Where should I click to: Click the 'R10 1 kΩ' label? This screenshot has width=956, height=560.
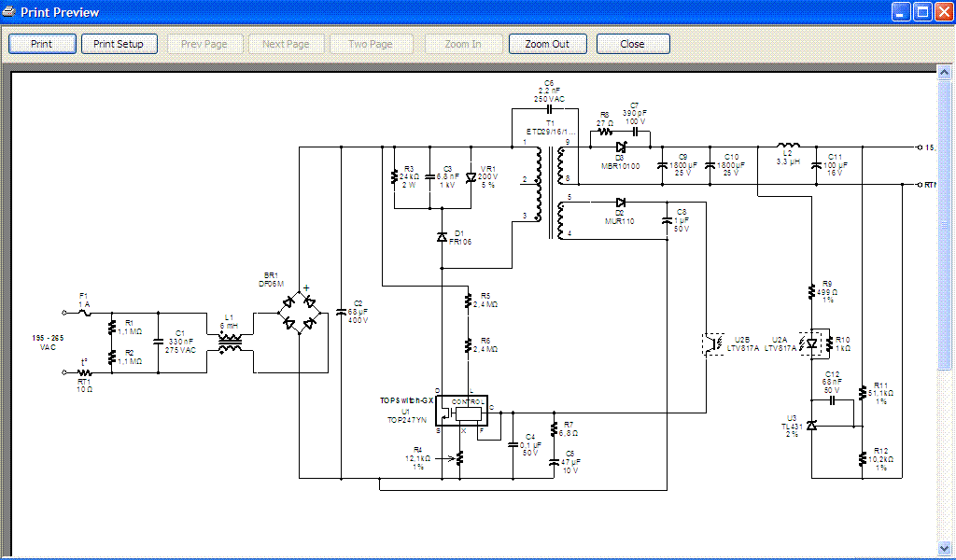[843, 343]
